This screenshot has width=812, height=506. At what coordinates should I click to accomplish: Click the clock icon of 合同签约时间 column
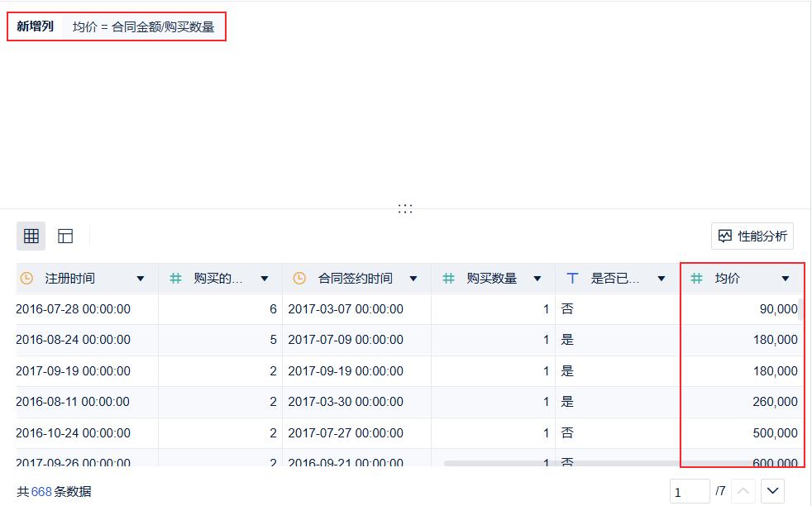click(299, 279)
